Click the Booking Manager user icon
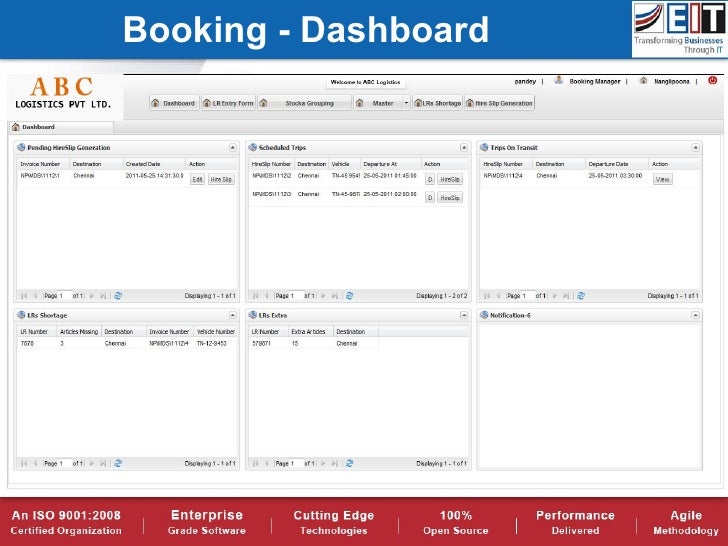Viewport: 728px width, 546px height. click(x=559, y=80)
